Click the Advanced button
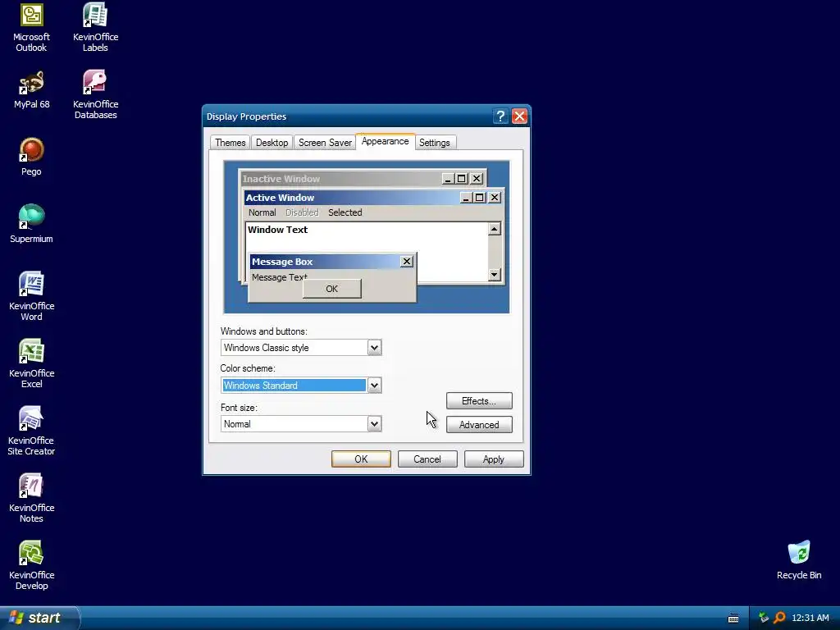Viewport: 840px width, 630px height. (479, 425)
